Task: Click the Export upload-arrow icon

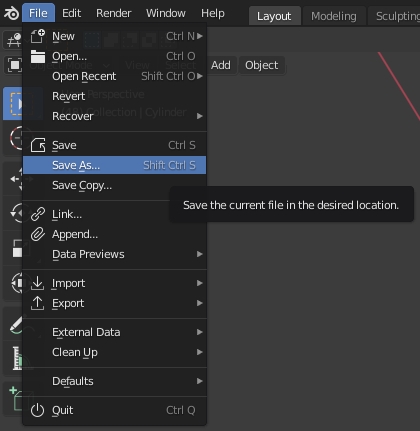Action: pyautogui.click(x=37, y=303)
